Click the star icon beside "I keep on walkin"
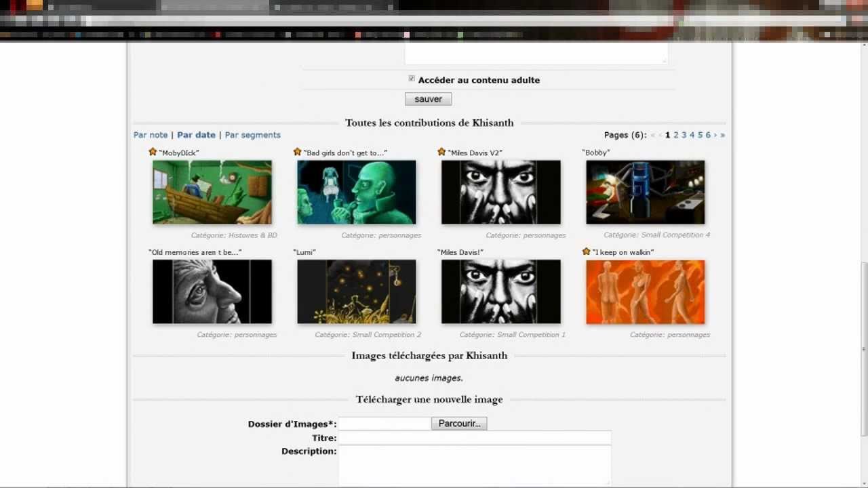 586,251
